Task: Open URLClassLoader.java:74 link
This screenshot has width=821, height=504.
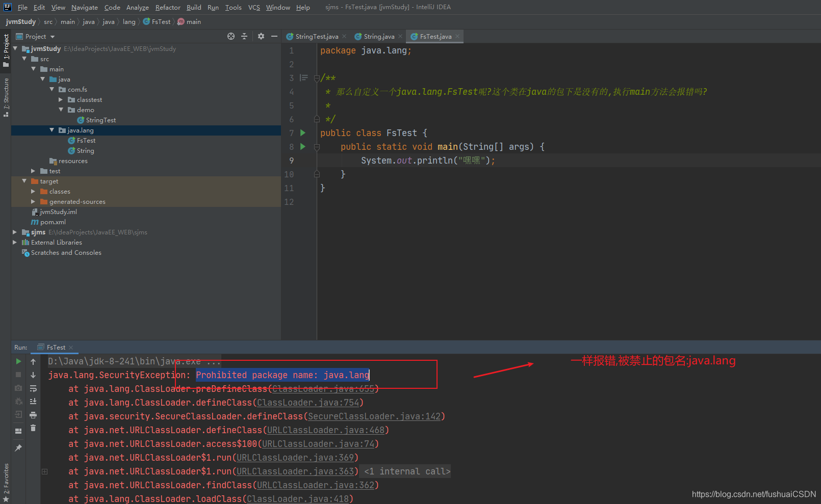Action: coord(318,444)
